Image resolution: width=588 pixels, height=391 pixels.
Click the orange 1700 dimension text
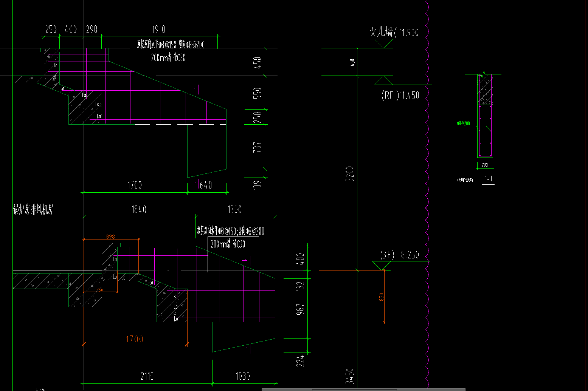point(135,339)
